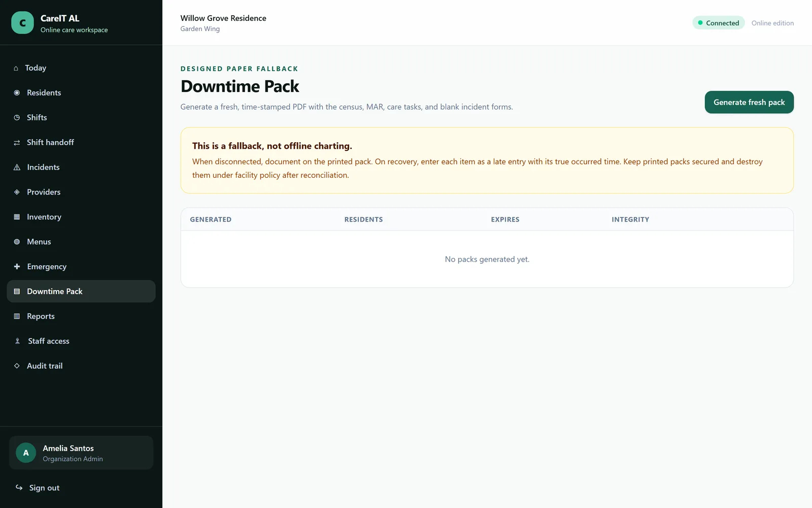Click the Shifts clock icon
The width and height of the screenshot is (812, 508).
tap(17, 117)
